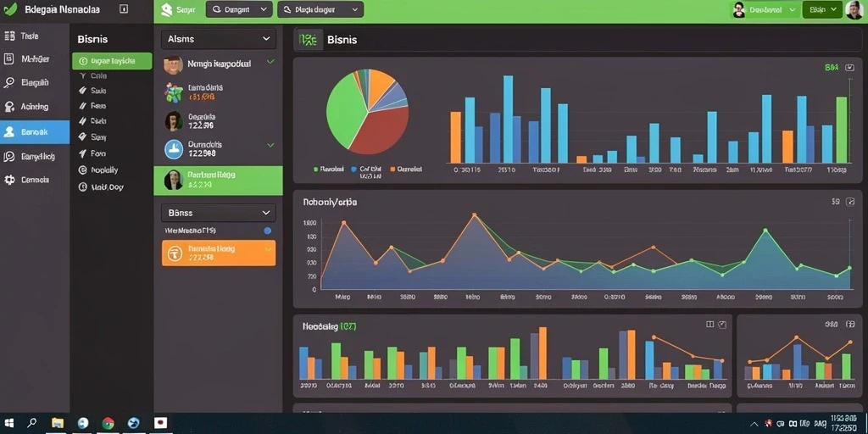Click the taskbar search magnifier icon
This screenshot has height=434, width=868.
32,423
